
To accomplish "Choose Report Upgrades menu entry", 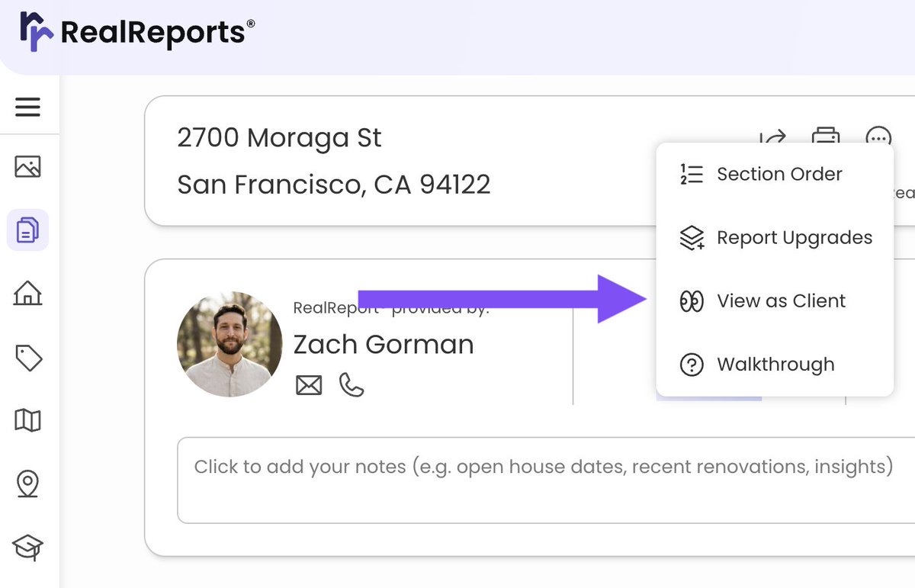I will click(775, 238).
